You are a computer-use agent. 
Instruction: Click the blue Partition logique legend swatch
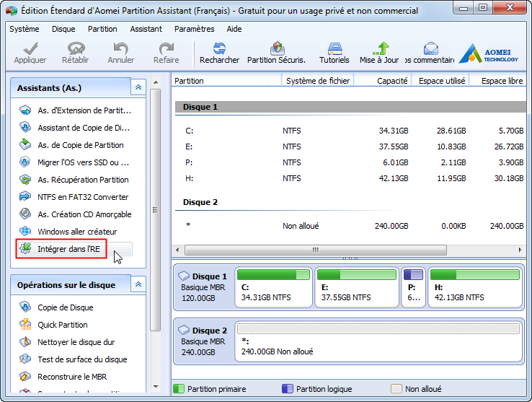[x=288, y=389]
